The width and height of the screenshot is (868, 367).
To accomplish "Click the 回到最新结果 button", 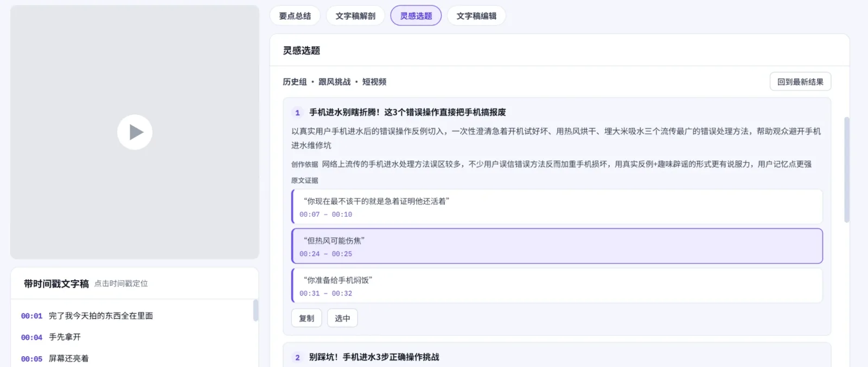I will pos(800,82).
